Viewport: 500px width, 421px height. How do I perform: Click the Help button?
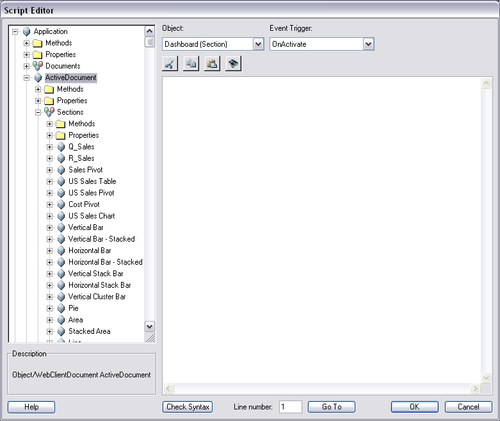point(31,407)
